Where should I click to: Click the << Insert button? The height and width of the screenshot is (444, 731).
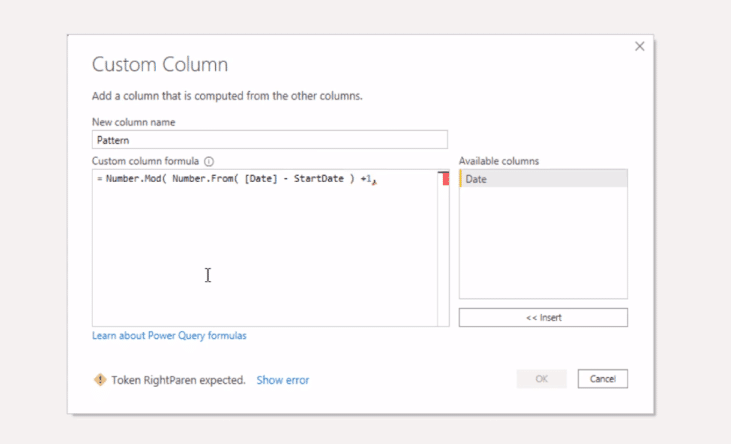543,318
